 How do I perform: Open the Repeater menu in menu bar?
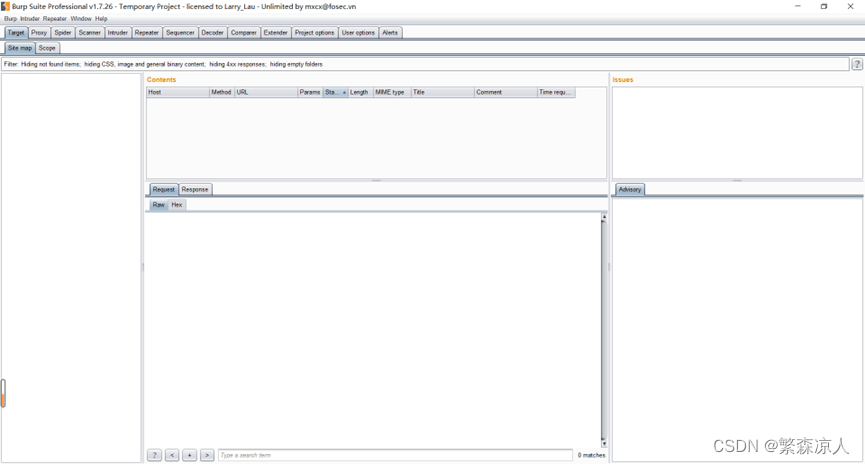(x=55, y=19)
